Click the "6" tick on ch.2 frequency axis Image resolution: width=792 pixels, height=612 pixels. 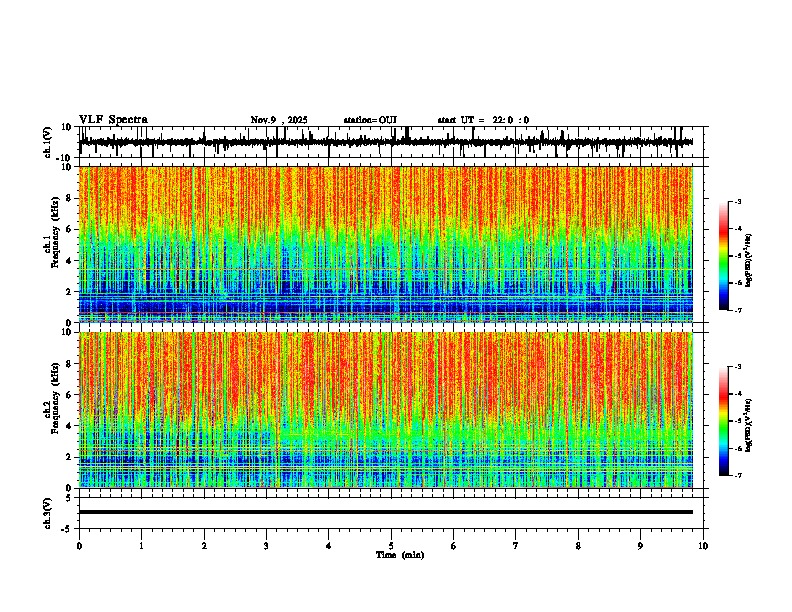[70, 395]
